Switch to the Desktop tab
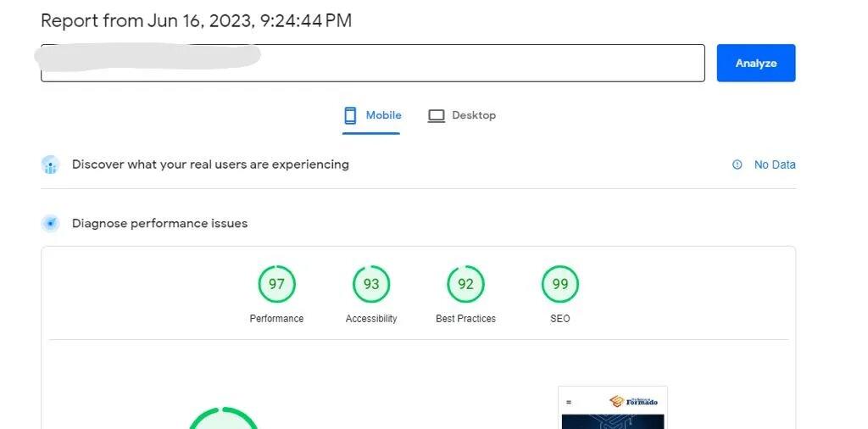This screenshot has width=868, height=429. click(473, 115)
